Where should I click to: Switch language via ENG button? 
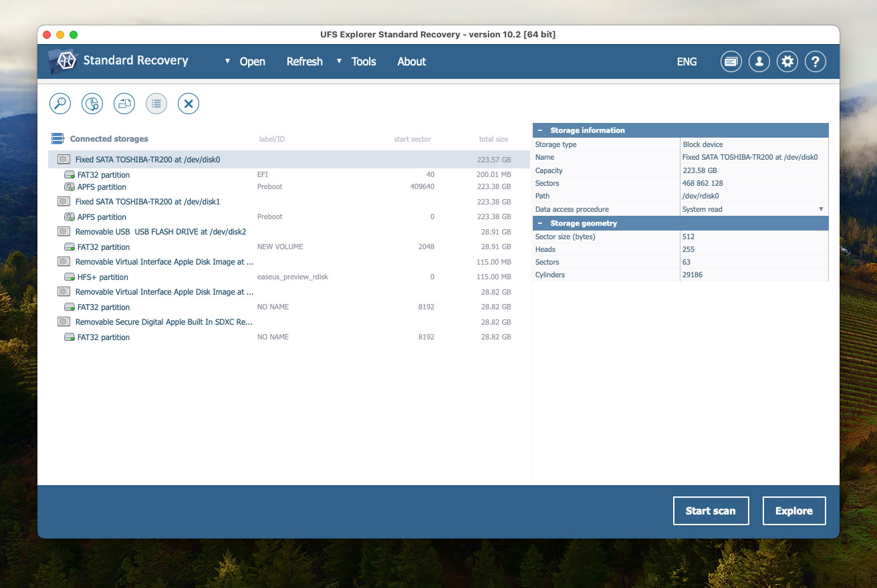pyautogui.click(x=686, y=61)
